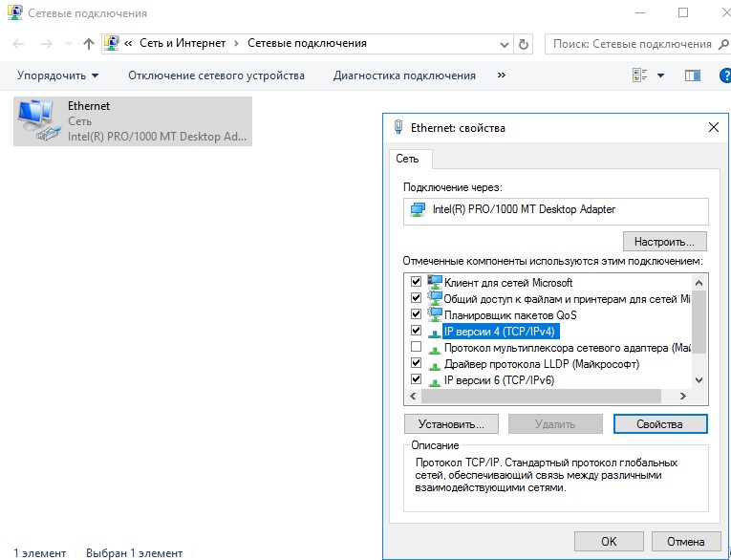Refresh the Сетевые подключения folder view
This screenshot has width=731, height=560.
click(524, 44)
